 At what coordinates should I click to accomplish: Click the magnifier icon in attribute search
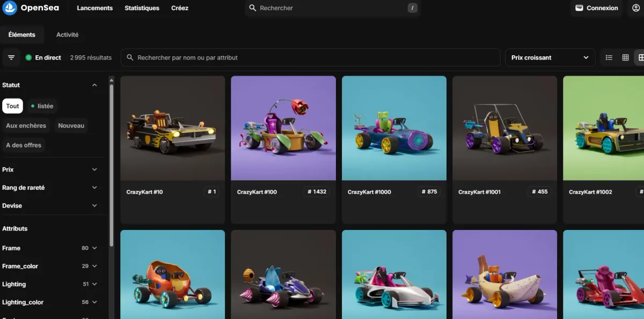pos(130,57)
